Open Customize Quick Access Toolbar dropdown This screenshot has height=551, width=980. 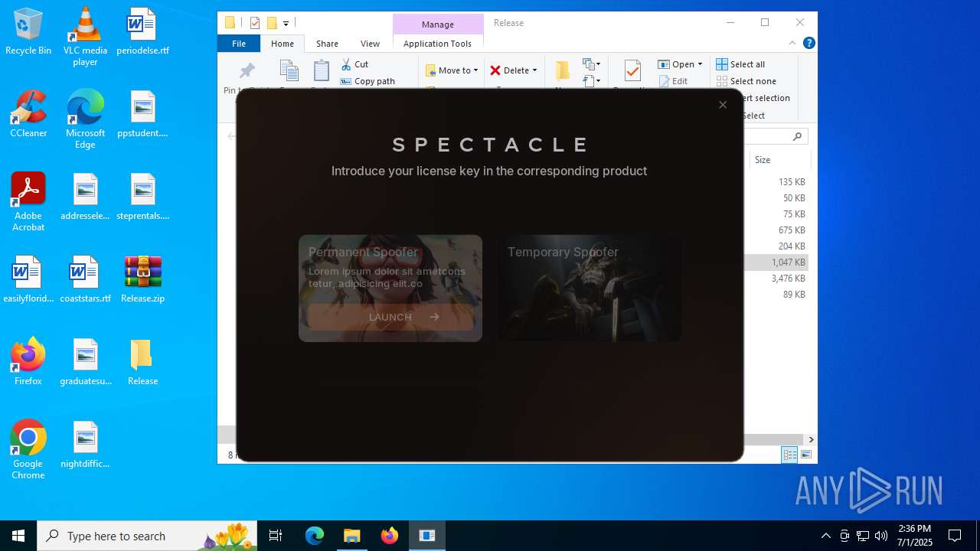coord(286,23)
